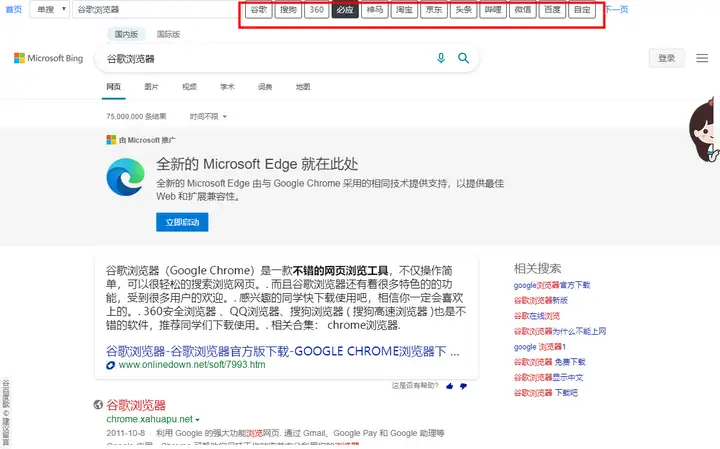Focus the top toolbar search input field

[x=156, y=9]
